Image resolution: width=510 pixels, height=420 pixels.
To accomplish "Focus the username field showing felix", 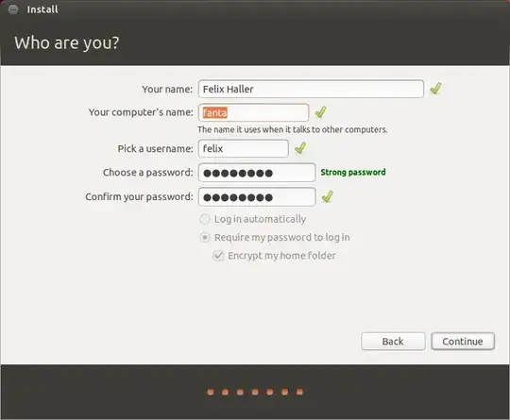I will tap(243, 148).
